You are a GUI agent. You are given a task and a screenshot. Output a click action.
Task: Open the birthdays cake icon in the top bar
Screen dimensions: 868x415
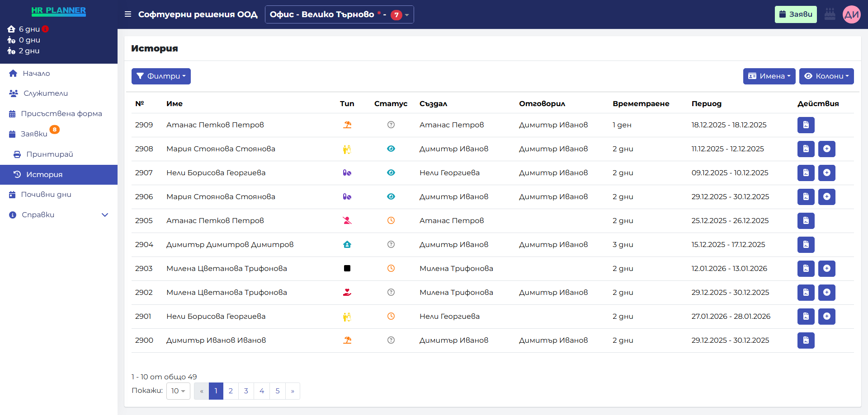point(830,14)
